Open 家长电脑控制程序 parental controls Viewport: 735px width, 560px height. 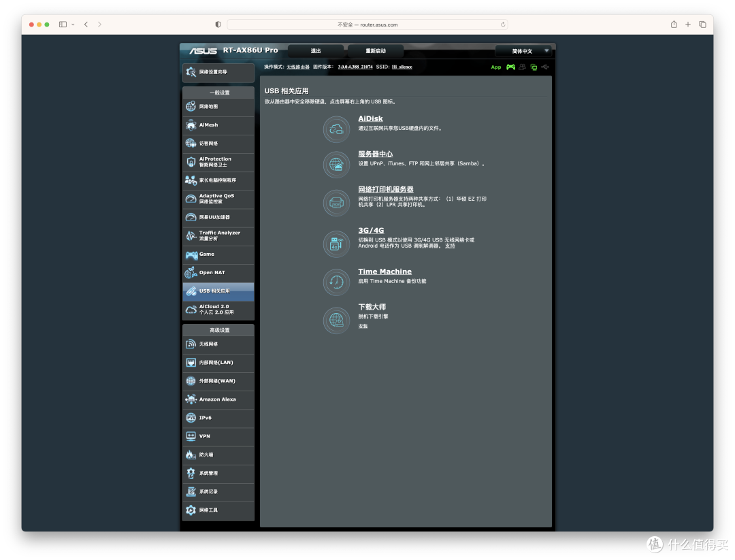point(218,180)
